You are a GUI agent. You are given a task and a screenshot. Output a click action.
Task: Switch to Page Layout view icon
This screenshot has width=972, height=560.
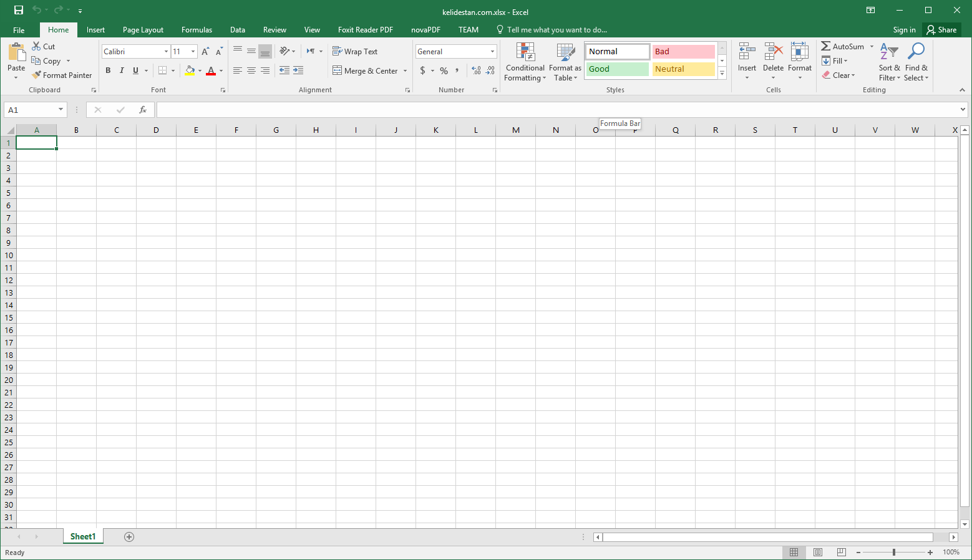pyautogui.click(x=818, y=553)
